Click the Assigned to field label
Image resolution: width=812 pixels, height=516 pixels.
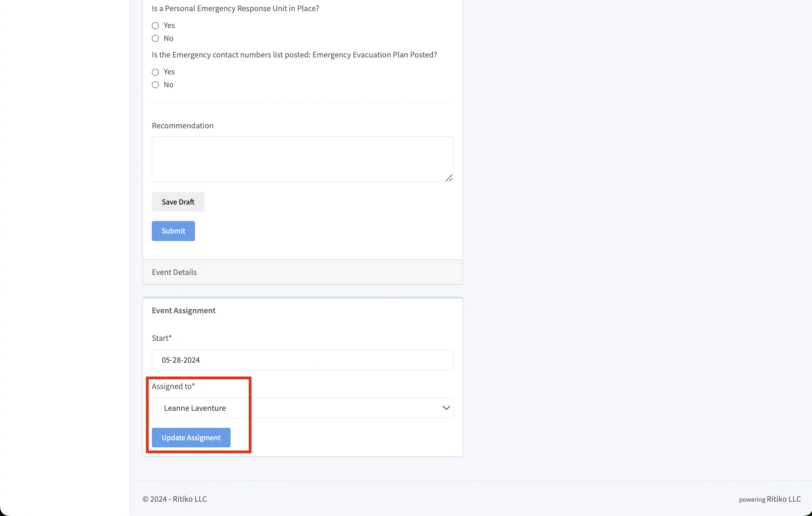[x=173, y=386]
